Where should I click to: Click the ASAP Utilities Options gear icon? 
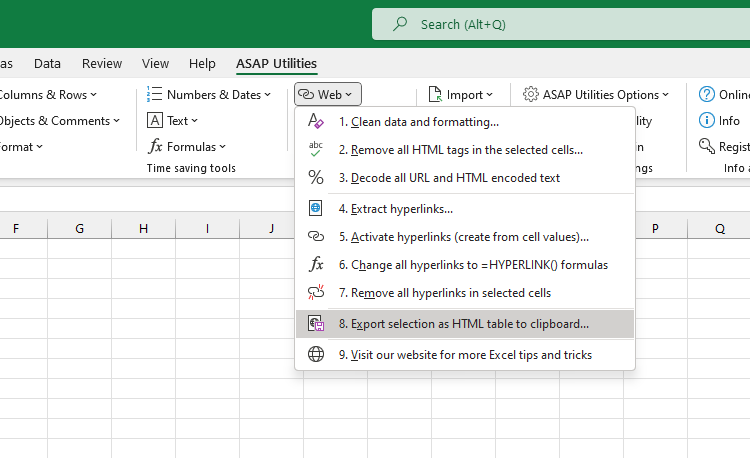pyautogui.click(x=530, y=94)
